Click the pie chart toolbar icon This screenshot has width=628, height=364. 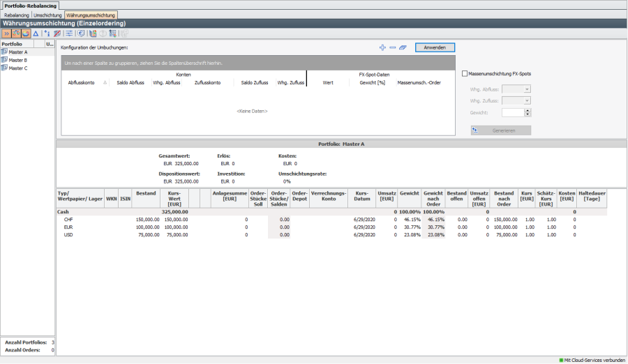[x=25, y=33]
